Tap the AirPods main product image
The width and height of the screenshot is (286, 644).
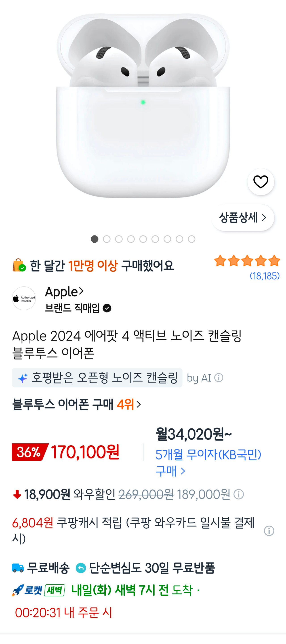pyautogui.click(x=143, y=105)
